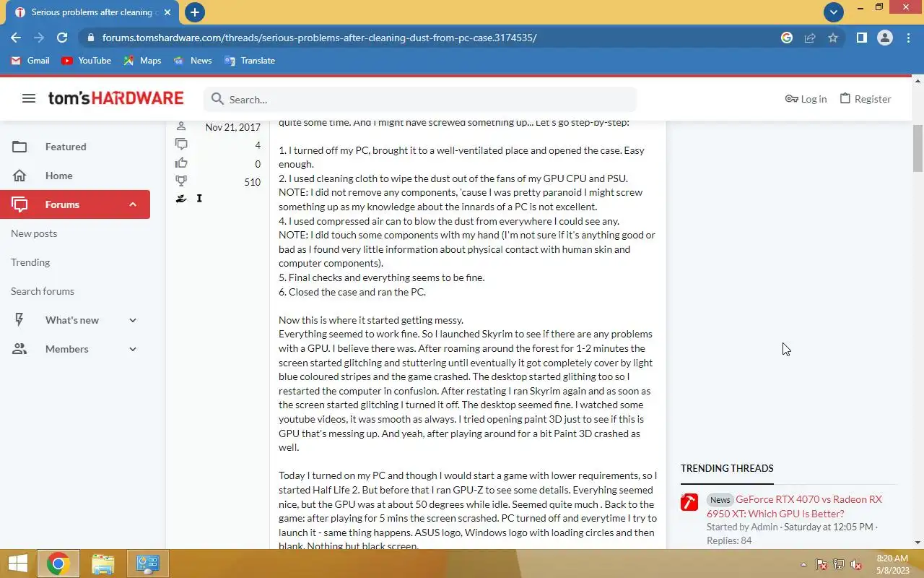The height and width of the screenshot is (578, 924).
Task: Click the Google icon in address bar
Action: pos(787,38)
